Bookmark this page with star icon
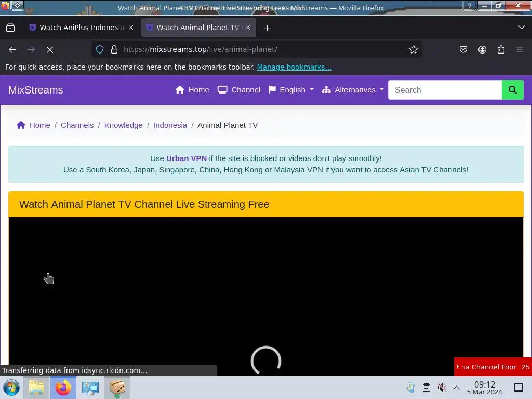The image size is (532, 399). click(x=413, y=49)
